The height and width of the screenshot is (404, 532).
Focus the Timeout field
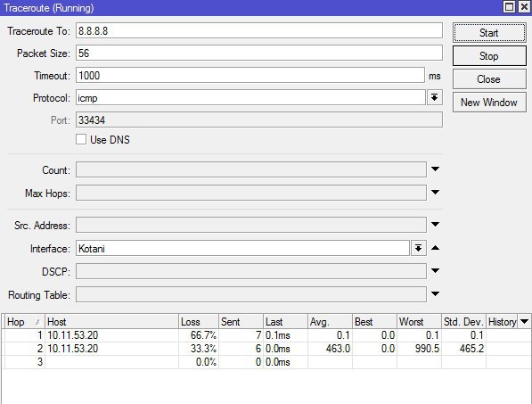[250, 76]
